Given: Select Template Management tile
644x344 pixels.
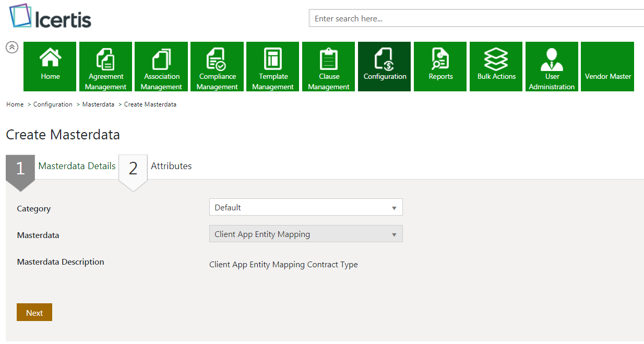Looking at the screenshot, I should [273, 66].
